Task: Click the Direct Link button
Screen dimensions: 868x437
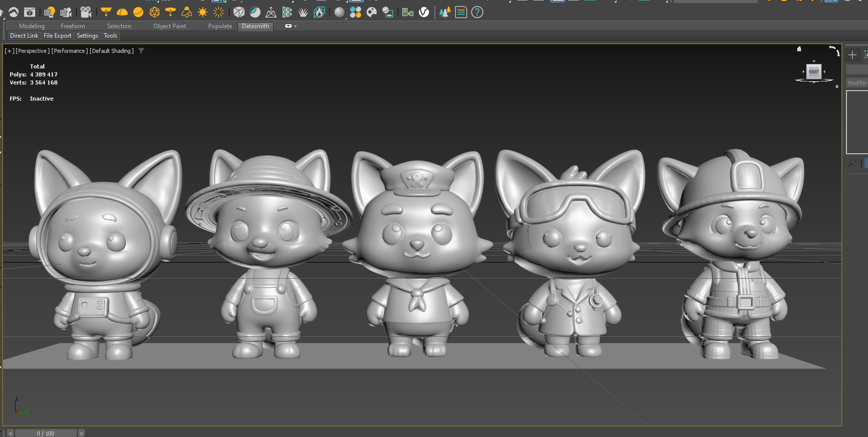Action: [x=24, y=36]
